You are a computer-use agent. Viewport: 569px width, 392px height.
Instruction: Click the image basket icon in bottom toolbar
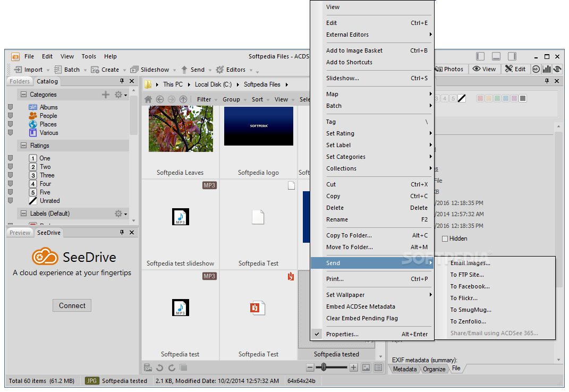(148, 368)
